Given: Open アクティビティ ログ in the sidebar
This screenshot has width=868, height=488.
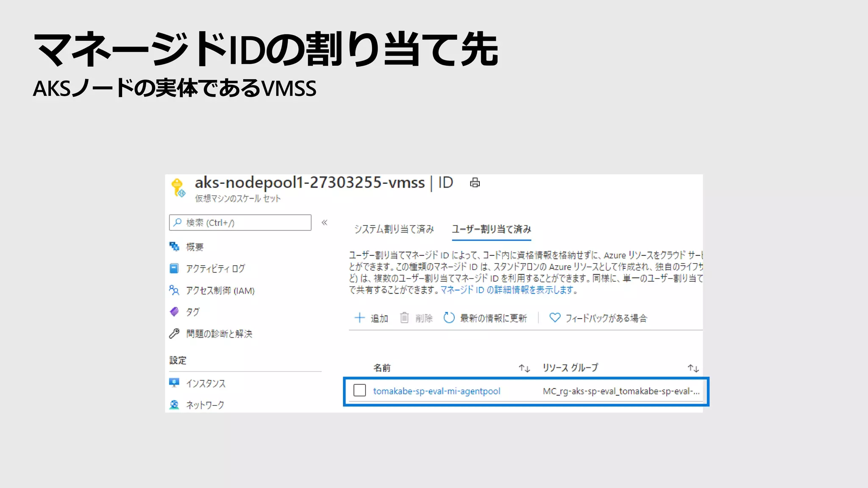Looking at the screenshot, I should [215, 268].
